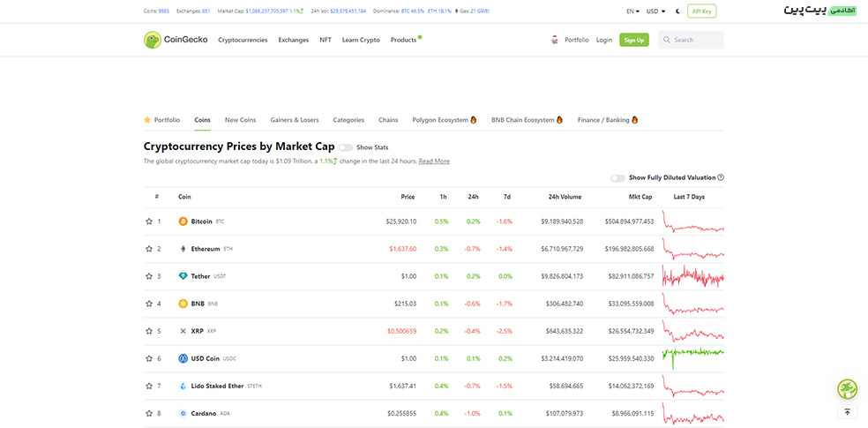Sort table by Price column header
The image size is (868, 428).
(408, 197)
